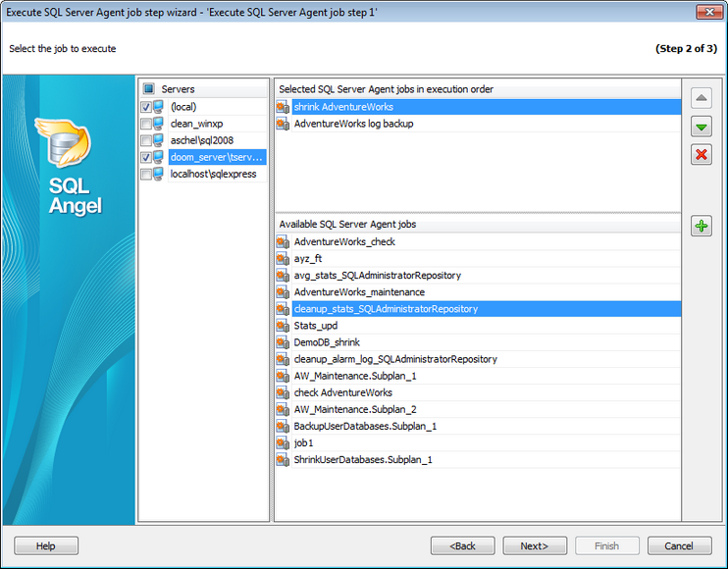Select avg_stats_SQLAdministratorRepository job
The image size is (728, 569).
point(486,276)
